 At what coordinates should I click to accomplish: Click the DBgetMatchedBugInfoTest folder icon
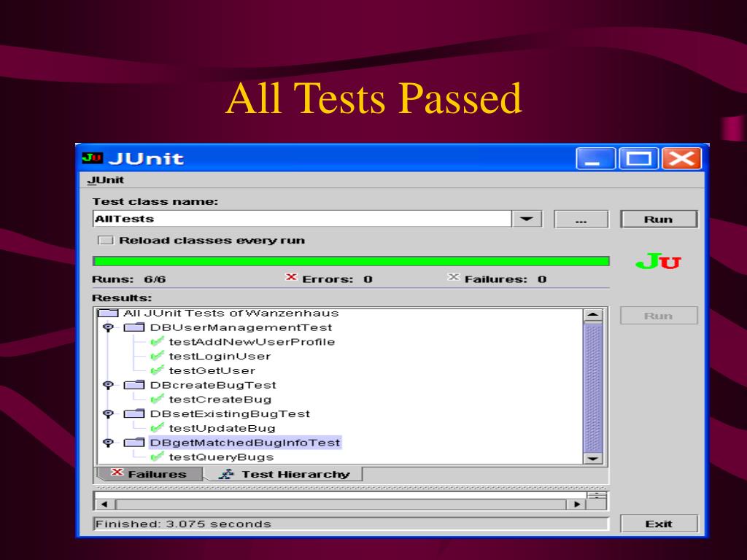tap(134, 443)
